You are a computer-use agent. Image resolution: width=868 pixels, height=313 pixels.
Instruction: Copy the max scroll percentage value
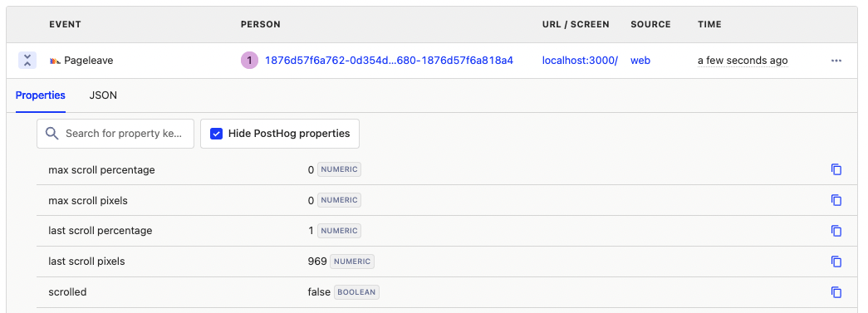(836, 169)
